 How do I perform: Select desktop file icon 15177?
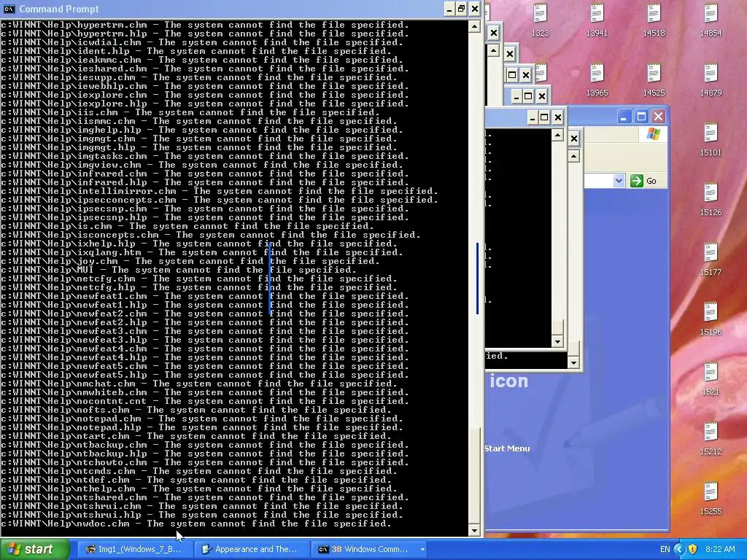711,260
